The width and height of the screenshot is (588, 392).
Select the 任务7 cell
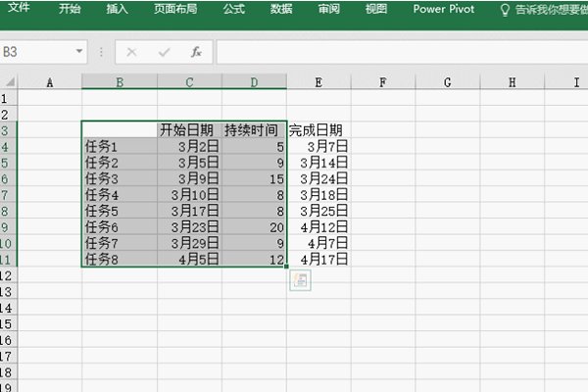click(120, 243)
